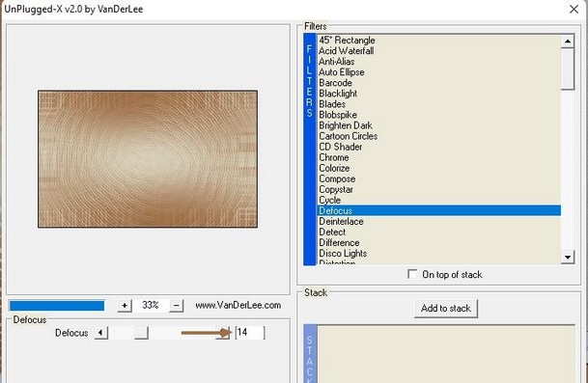Click the filter preview image
Screen dimensions: 588x383
point(148,159)
